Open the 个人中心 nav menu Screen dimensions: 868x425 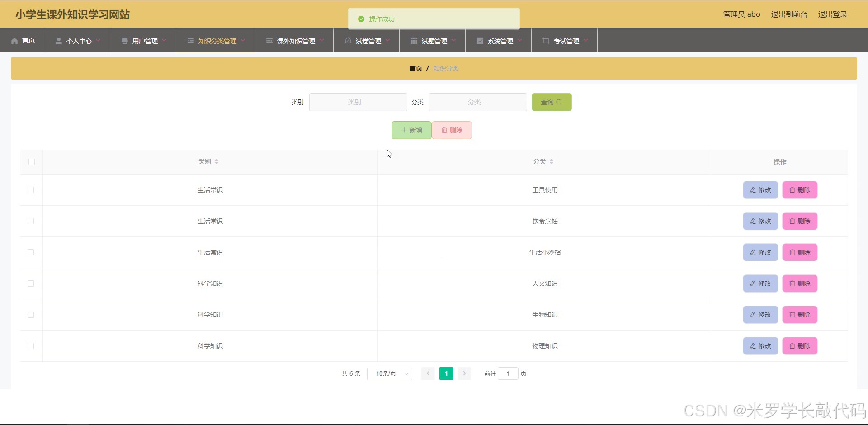click(77, 40)
